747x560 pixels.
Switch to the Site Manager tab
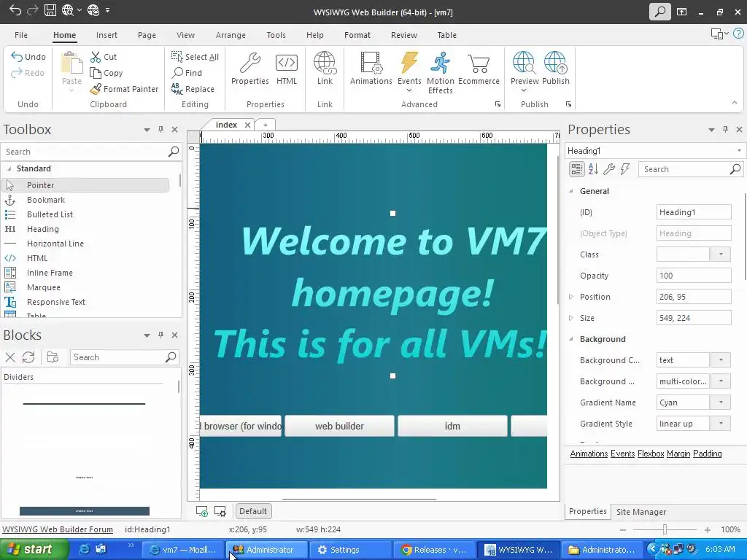pyautogui.click(x=641, y=512)
